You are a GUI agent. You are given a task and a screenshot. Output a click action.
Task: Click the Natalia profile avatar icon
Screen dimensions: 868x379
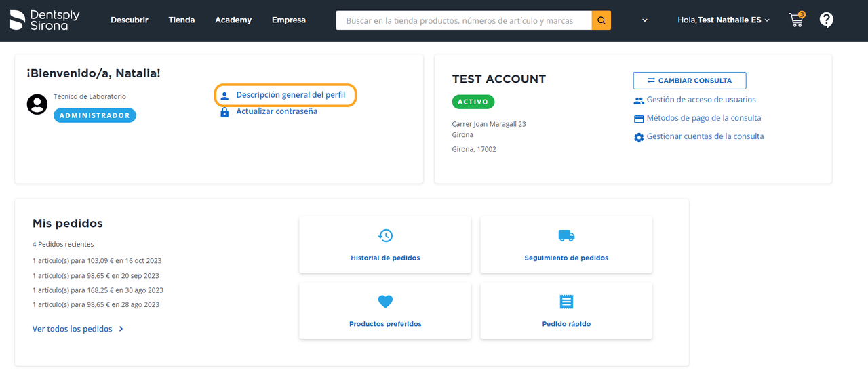37,104
